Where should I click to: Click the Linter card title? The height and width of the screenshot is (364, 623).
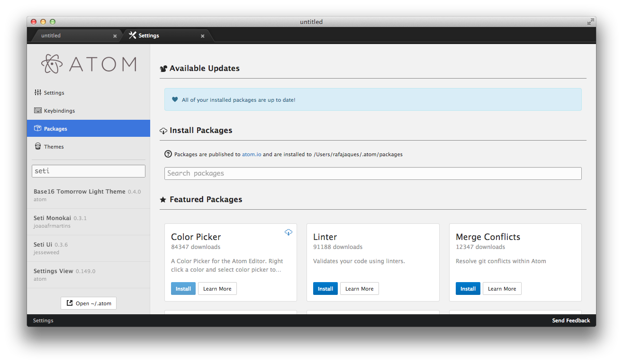[x=325, y=237]
